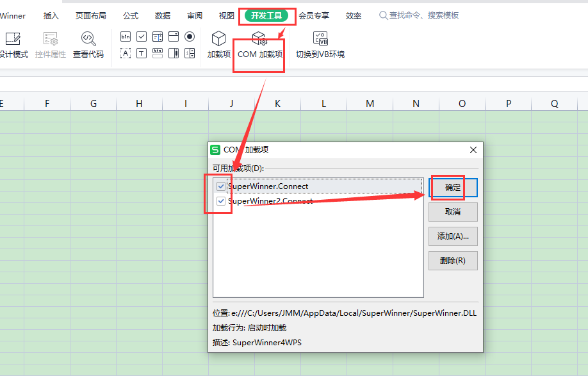Open the 加载项 add-ins button
The width and height of the screenshot is (588, 376).
pyautogui.click(x=218, y=45)
